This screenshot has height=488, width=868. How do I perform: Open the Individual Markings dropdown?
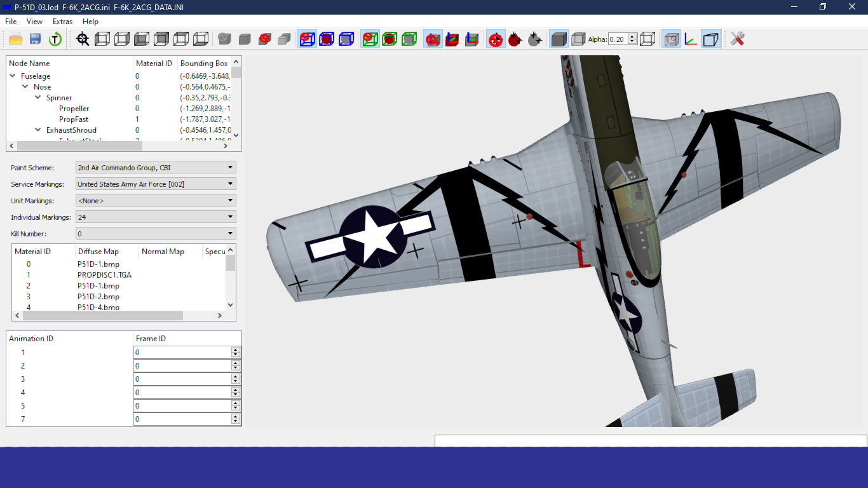[156, 217]
